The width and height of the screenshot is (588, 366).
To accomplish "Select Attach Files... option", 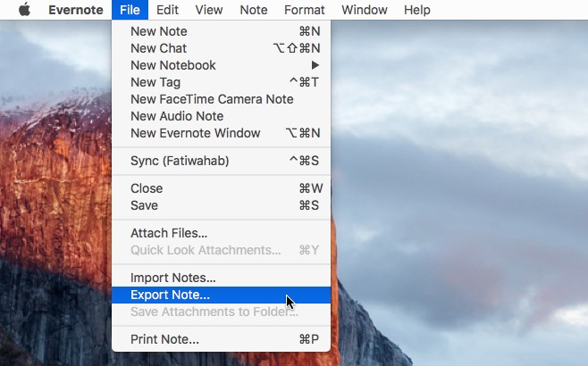I will click(222, 233).
